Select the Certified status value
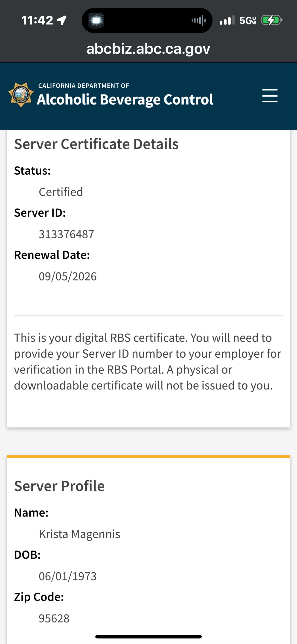Screen dimensions: 297x644 [61, 192]
